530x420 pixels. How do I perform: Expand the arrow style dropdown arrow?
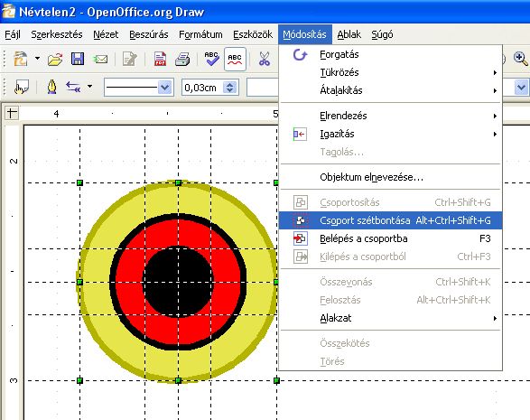(x=89, y=87)
